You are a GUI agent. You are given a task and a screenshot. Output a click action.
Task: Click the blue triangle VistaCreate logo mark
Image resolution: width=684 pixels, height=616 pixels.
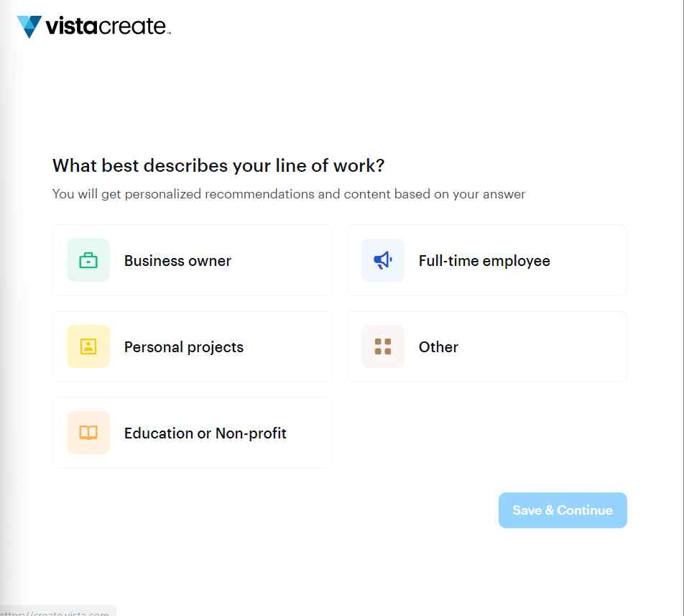(29, 27)
